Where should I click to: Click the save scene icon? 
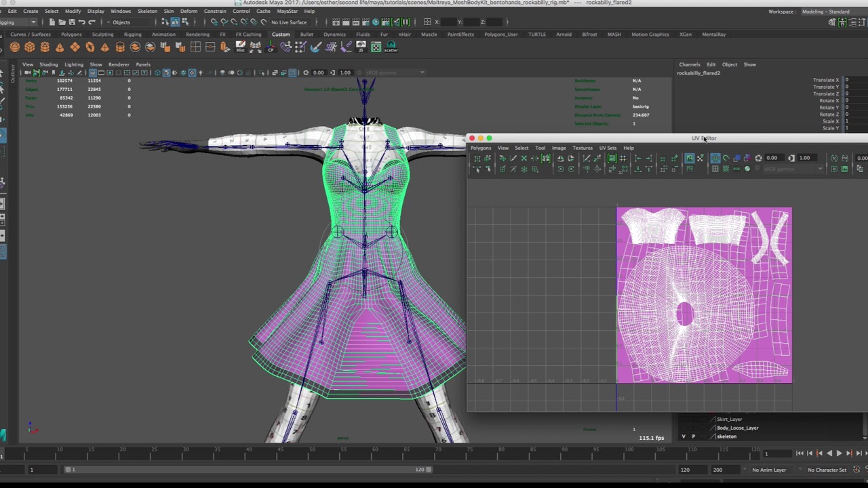(71, 22)
